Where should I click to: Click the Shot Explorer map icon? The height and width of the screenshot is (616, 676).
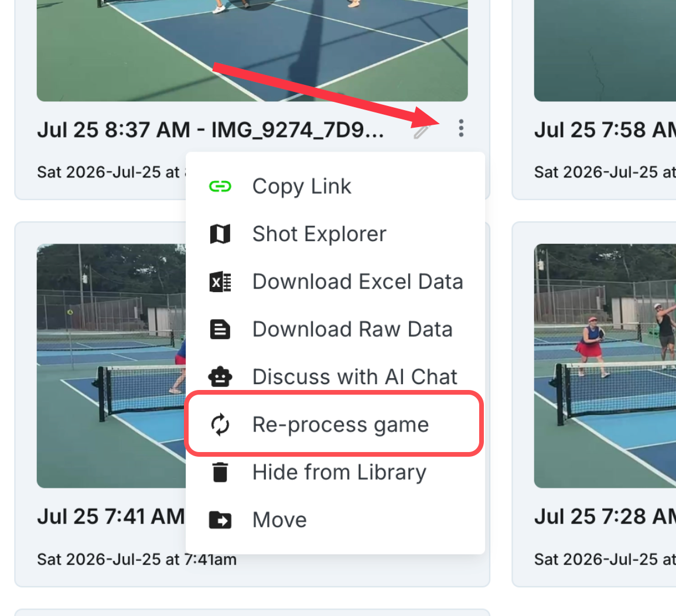[220, 234]
